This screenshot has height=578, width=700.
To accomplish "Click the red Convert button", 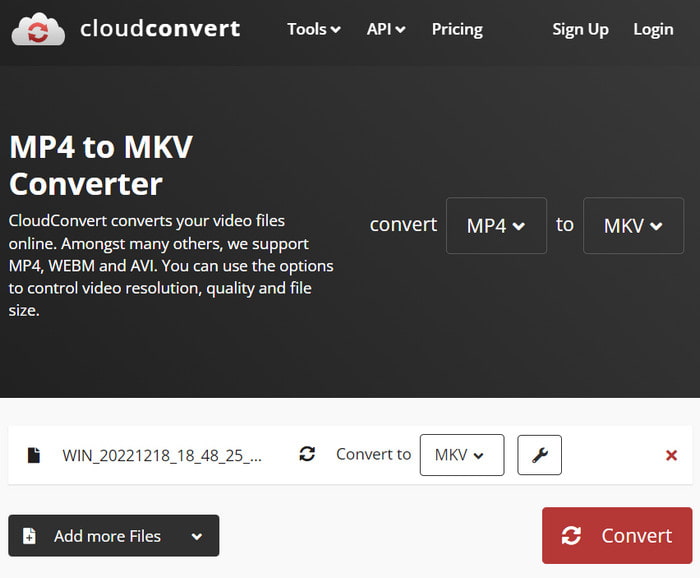I will (x=617, y=535).
